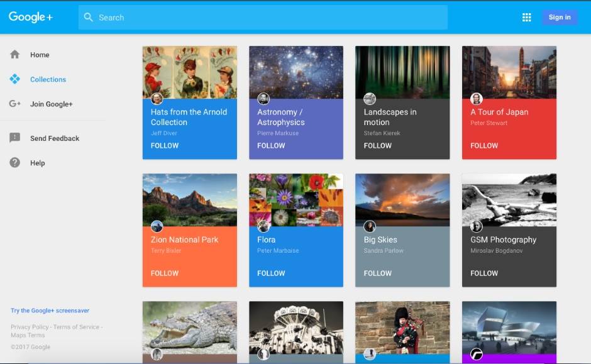Click the Home house icon in sidebar
The width and height of the screenshot is (591, 364).
click(x=15, y=55)
